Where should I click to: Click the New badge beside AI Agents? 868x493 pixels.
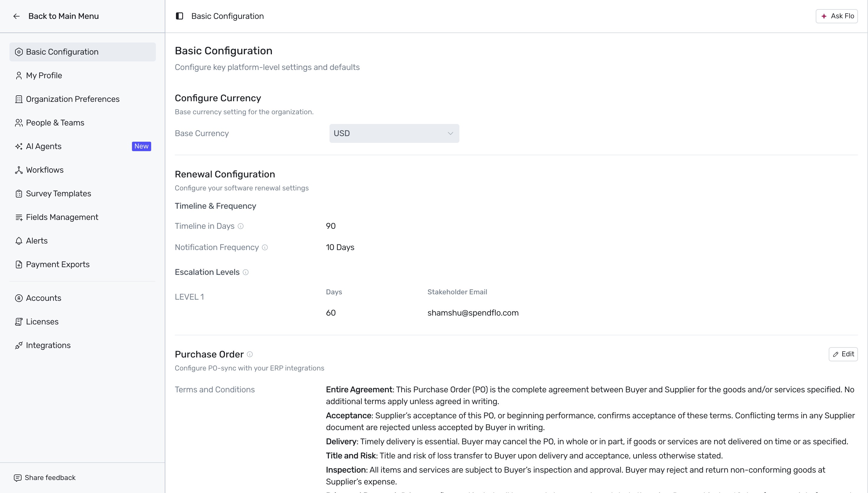pos(141,146)
